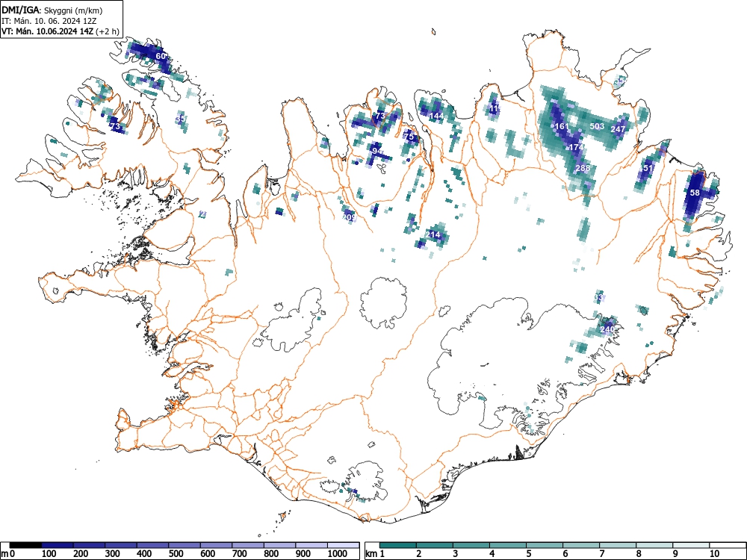Click the visibility value 288 on the map
747x560 pixels.
click(583, 168)
